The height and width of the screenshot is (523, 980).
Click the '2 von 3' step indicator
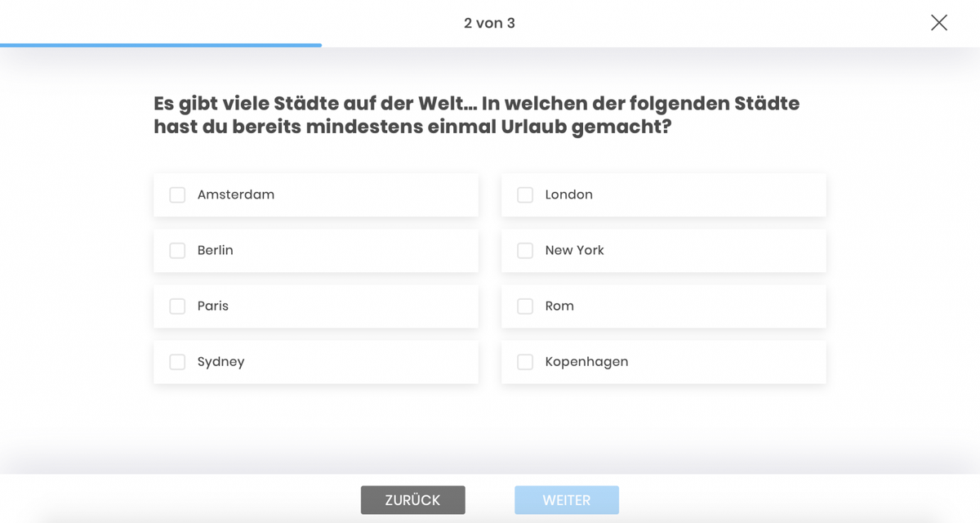(x=489, y=23)
